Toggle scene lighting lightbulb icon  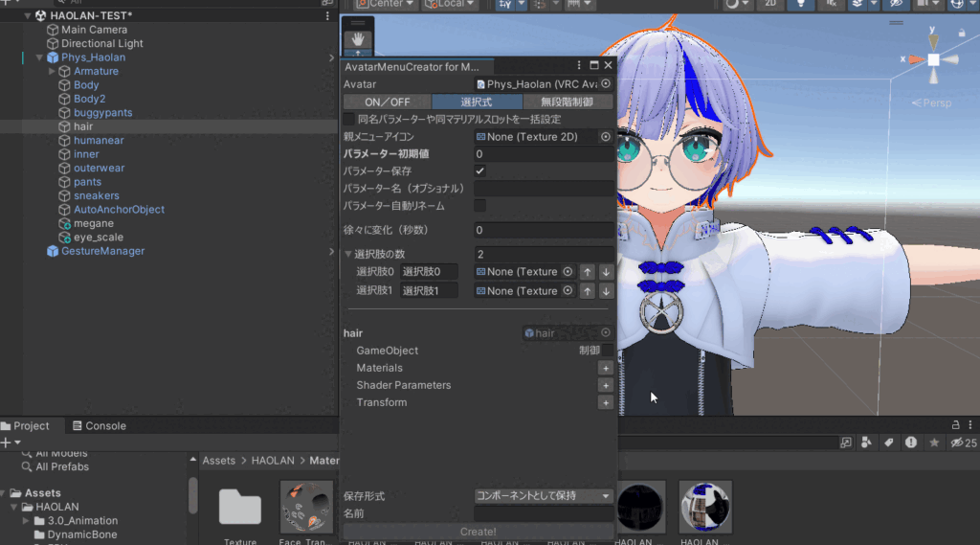tap(801, 4)
